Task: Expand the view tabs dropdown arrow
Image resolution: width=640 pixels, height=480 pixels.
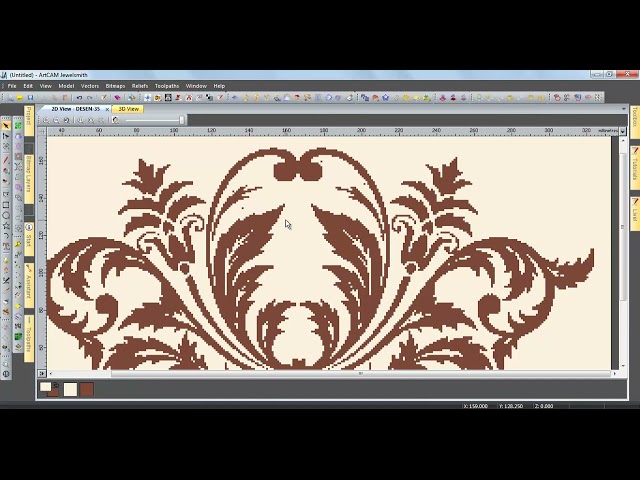Action: click(x=623, y=109)
